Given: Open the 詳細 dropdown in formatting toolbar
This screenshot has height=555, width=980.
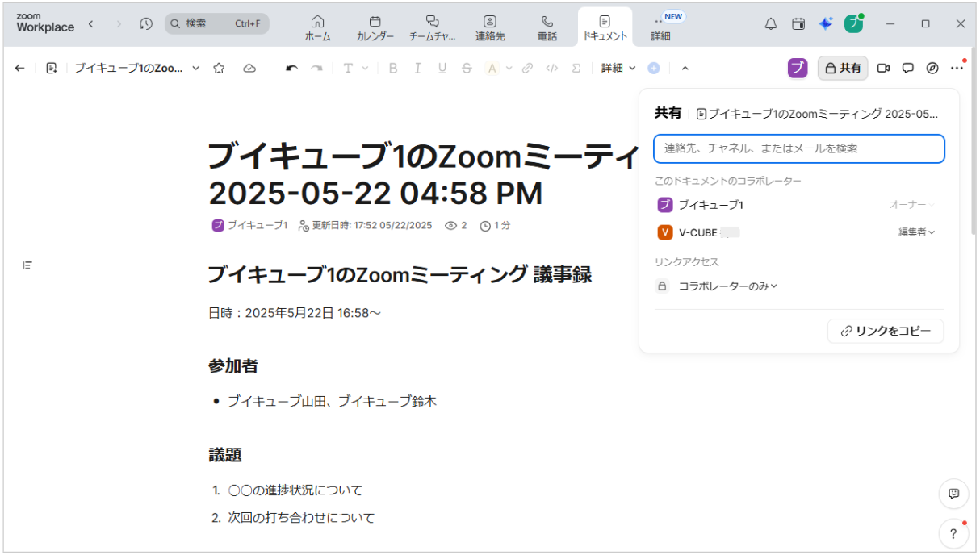Looking at the screenshot, I should [x=618, y=69].
